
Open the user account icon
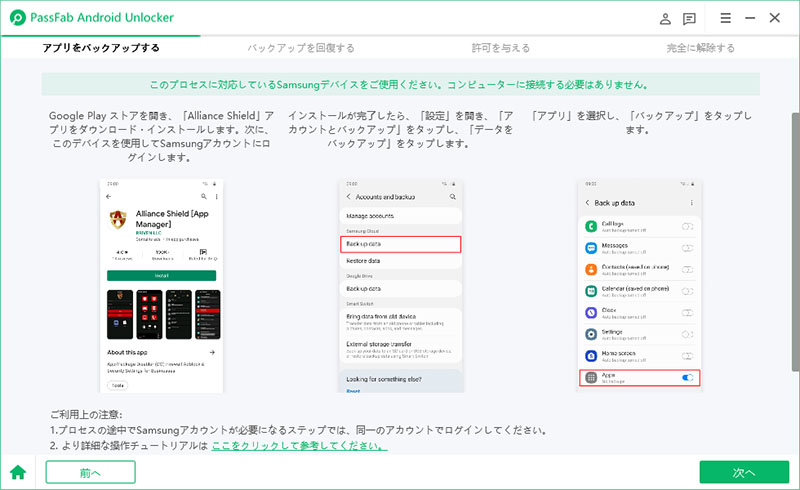coord(665,19)
